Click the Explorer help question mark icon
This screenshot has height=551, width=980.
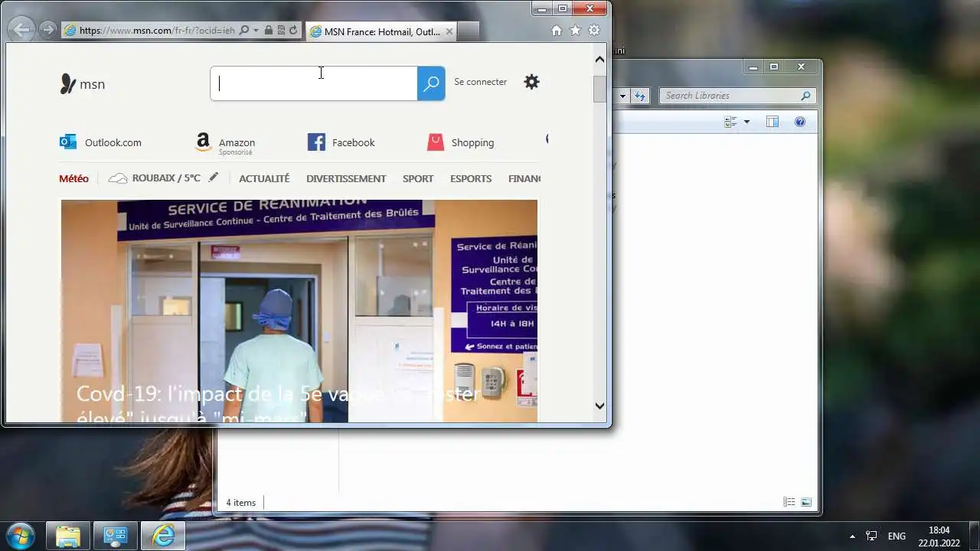coord(800,122)
